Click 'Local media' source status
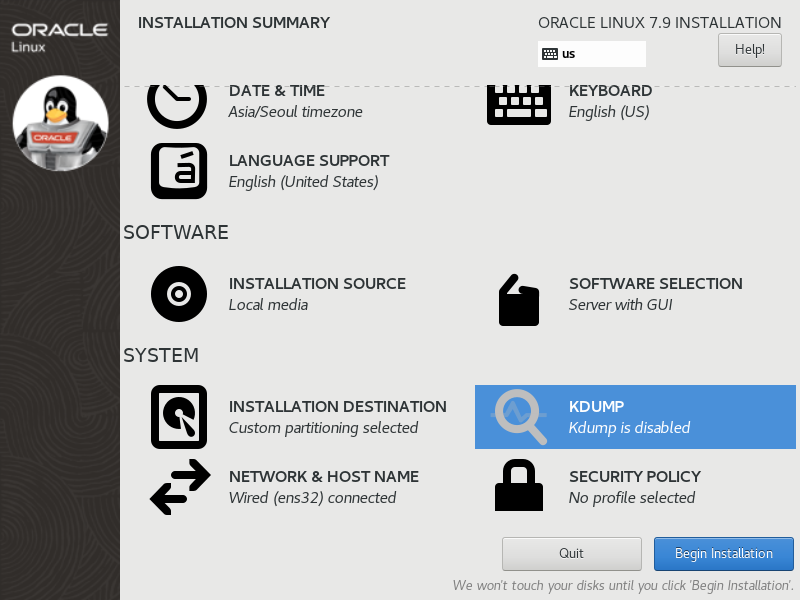The image size is (800, 600). tap(268, 305)
